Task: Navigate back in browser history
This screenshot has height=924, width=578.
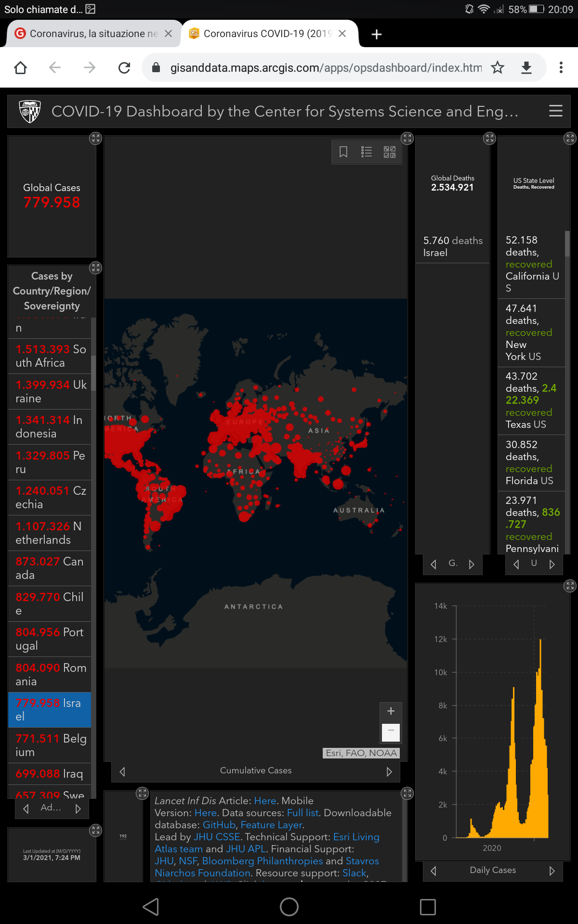Action: 55,68
